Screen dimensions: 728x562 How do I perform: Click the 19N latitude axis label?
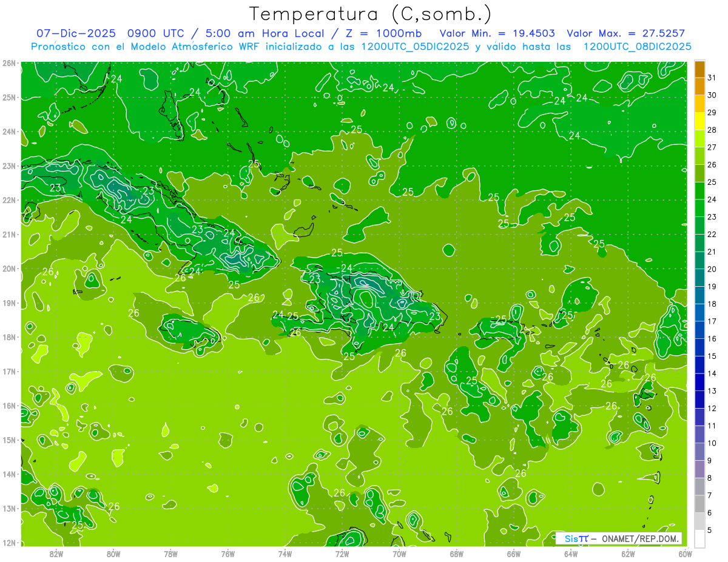(x=8, y=303)
